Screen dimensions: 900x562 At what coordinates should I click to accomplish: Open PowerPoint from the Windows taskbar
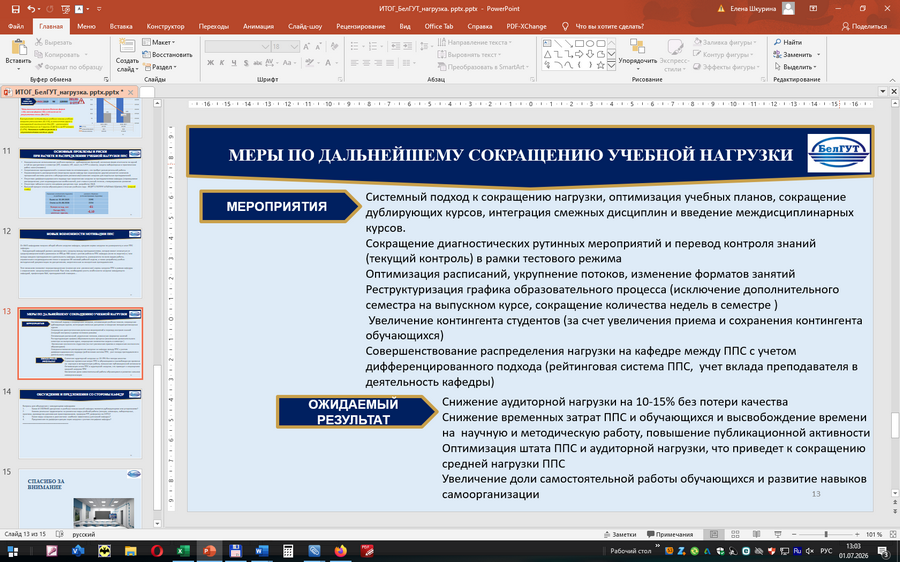(209, 551)
